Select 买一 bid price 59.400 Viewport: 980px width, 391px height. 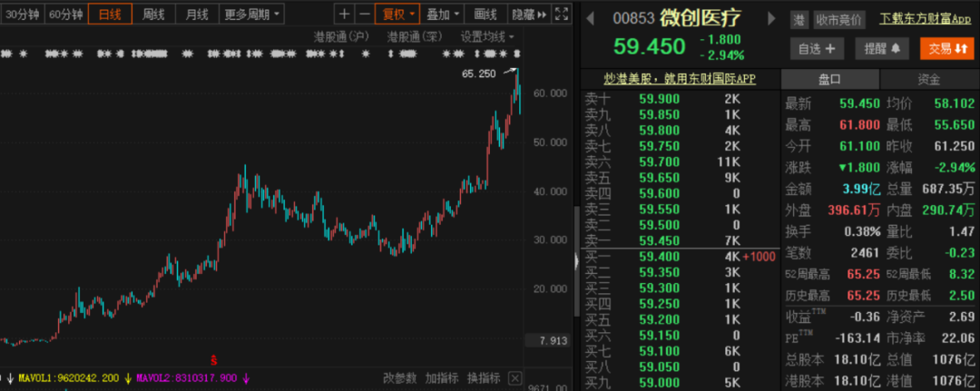(659, 257)
